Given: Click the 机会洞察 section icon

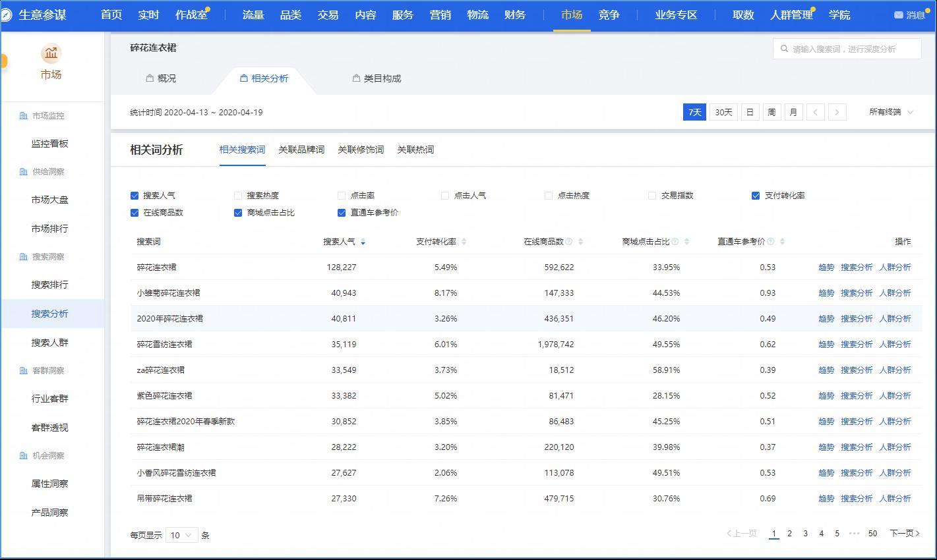Looking at the screenshot, I should (x=24, y=455).
